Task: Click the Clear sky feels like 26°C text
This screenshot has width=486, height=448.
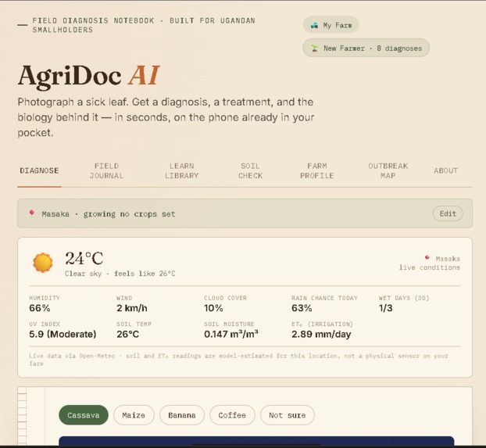Action: click(x=120, y=274)
